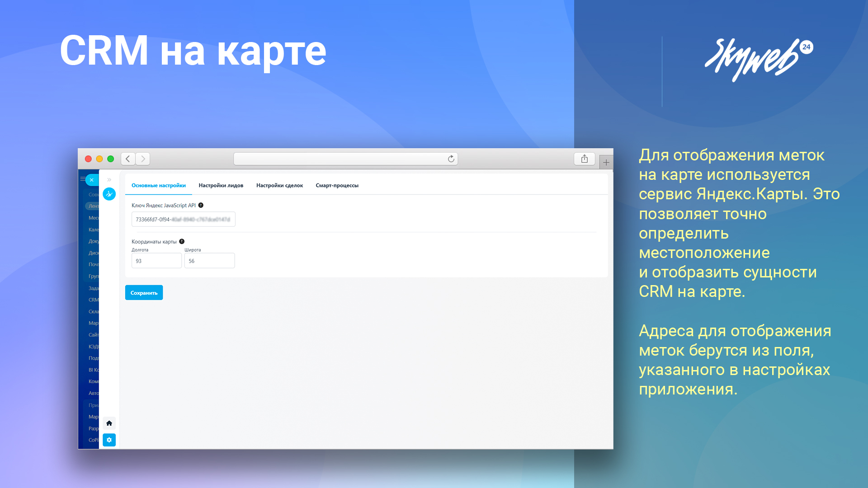Open the home icon in sidebar

pyautogui.click(x=109, y=423)
